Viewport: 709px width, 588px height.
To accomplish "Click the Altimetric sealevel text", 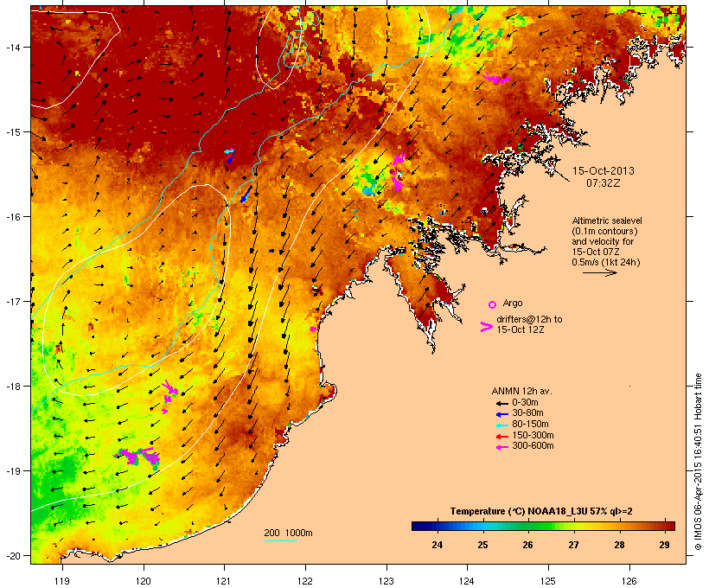I will click(x=607, y=220).
